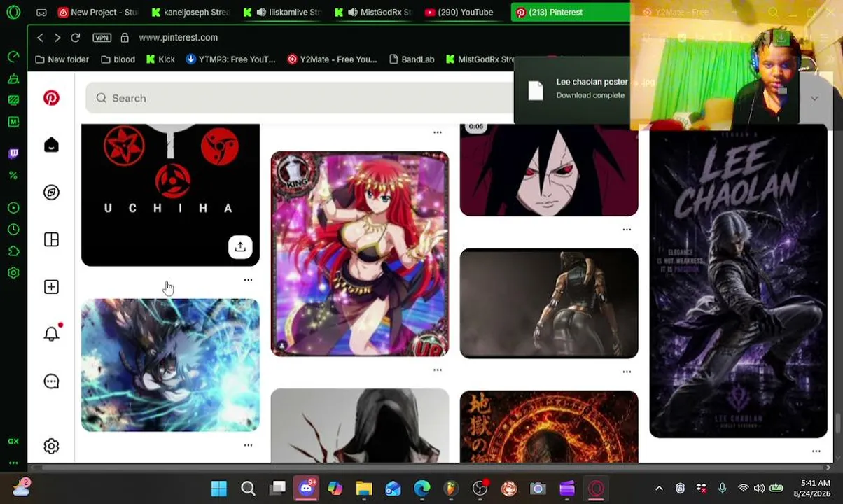Open options menu for Madara pin
The width and height of the screenshot is (843, 504).
pos(627,230)
